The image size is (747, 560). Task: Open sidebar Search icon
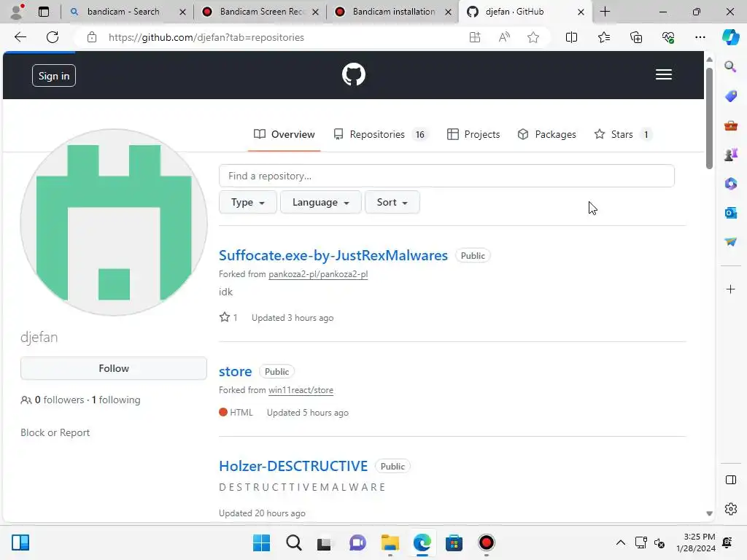pyautogui.click(x=730, y=66)
